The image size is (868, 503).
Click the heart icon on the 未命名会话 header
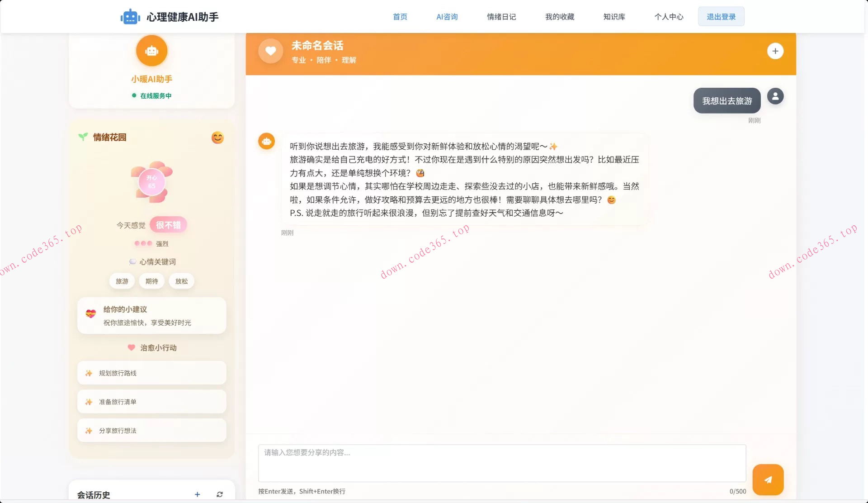(x=270, y=51)
